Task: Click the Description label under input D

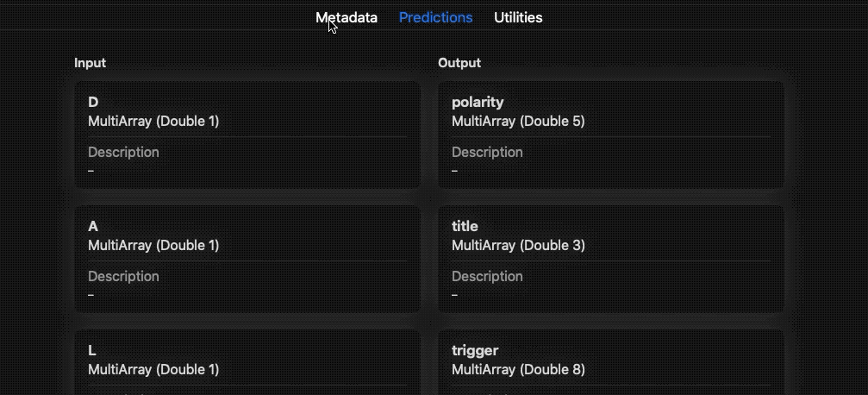Action: pyautogui.click(x=123, y=153)
